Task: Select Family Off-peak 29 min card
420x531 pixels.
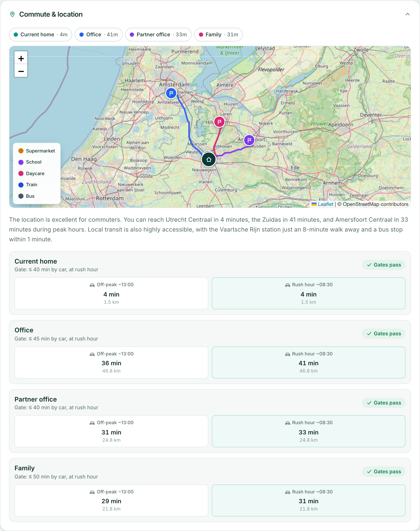Action: [x=111, y=500]
